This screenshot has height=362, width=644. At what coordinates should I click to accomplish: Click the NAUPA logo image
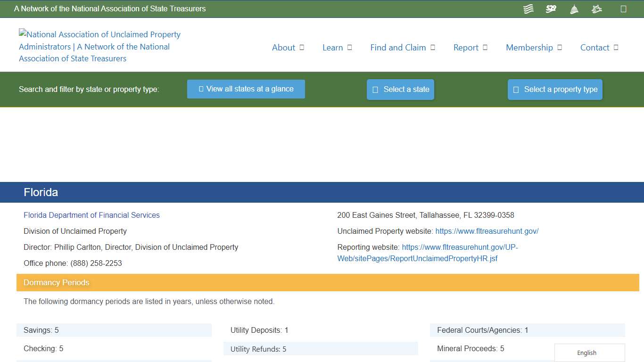[x=99, y=46]
